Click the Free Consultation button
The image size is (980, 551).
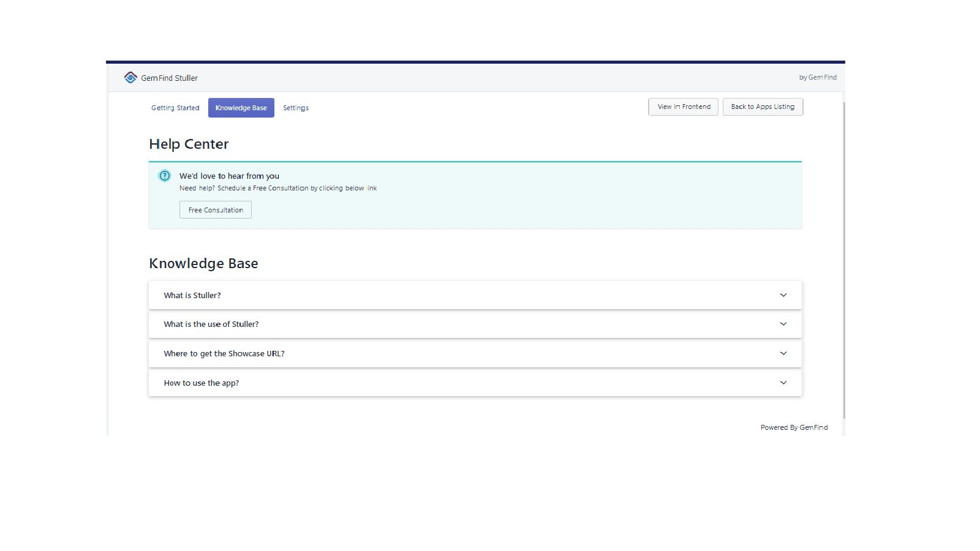(x=215, y=209)
